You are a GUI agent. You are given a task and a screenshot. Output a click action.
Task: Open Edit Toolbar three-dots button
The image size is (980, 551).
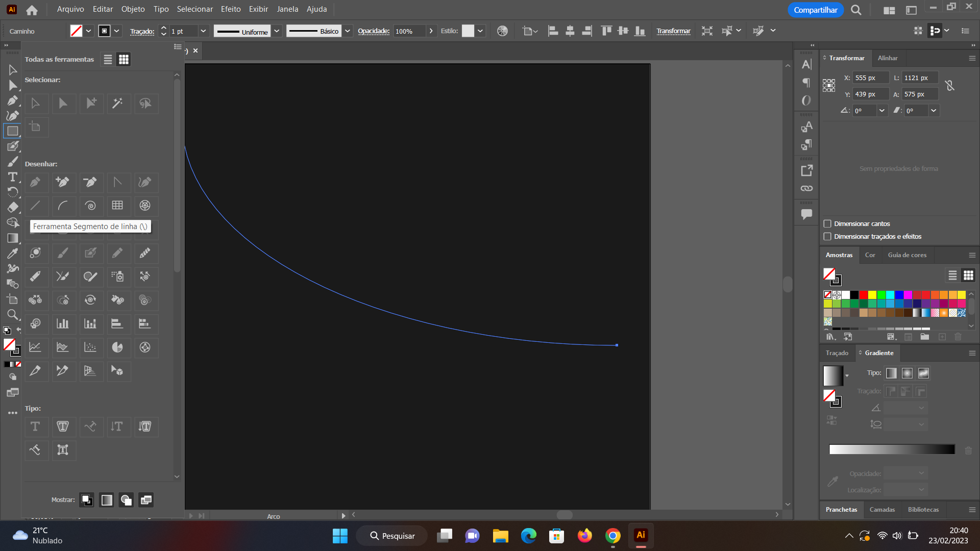click(13, 413)
